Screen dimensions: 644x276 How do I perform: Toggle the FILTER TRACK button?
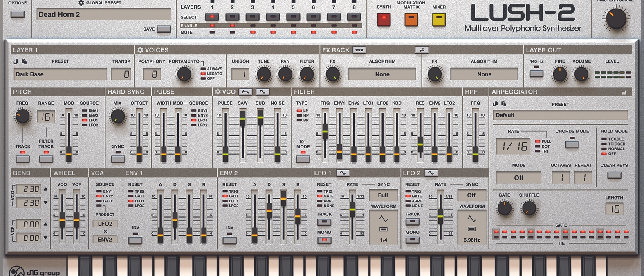point(46,159)
